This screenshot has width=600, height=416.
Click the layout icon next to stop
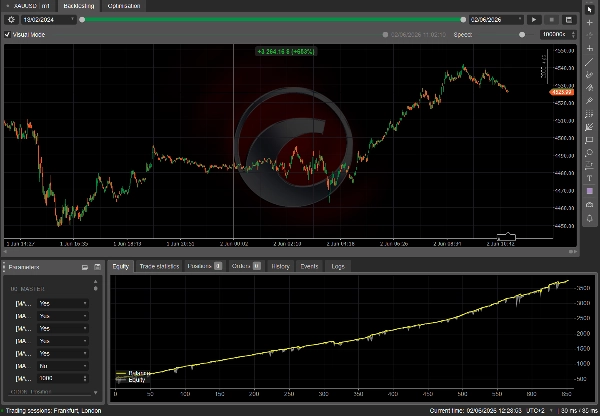coord(569,20)
